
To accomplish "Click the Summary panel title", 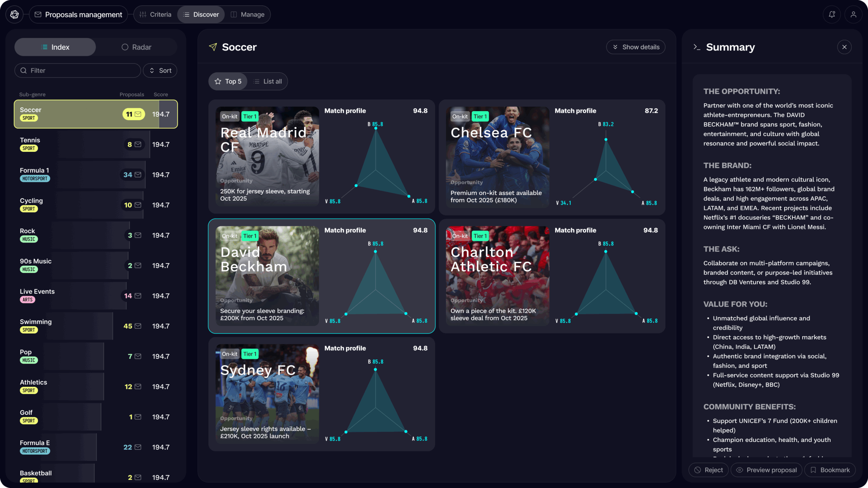I will click(730, 47).
